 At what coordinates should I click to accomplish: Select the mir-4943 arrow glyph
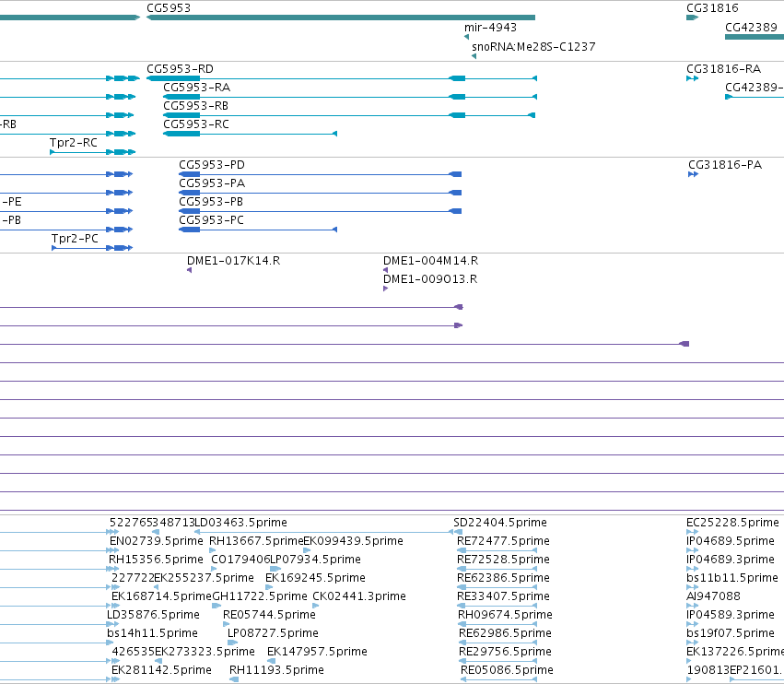[x=466, y=37]
